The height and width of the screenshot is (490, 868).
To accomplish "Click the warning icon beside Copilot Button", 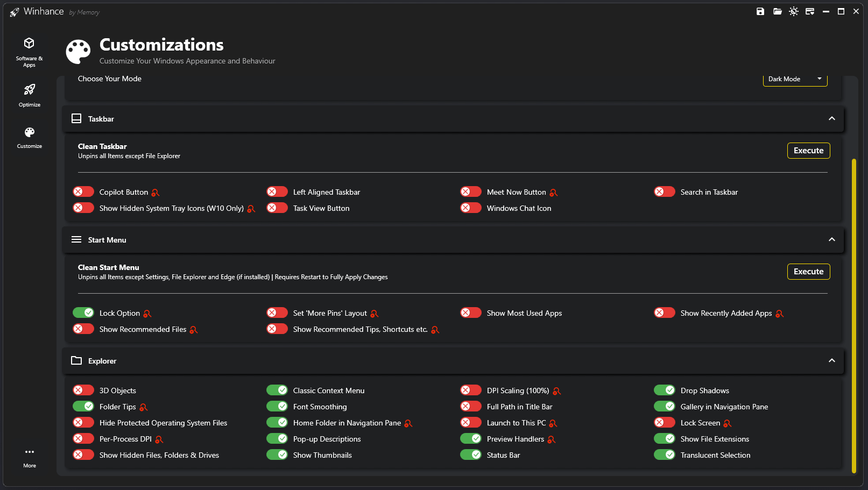I will click(156, 193).
